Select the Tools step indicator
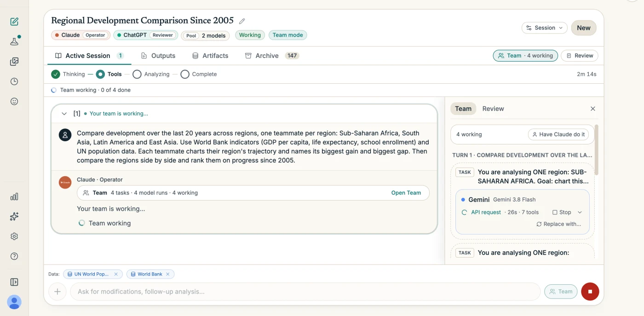This screenshot has height=316, width=644. [109, 74]
